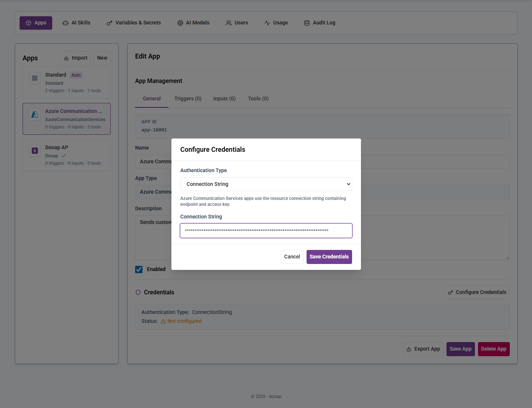532x408 pixels.
Task: Click the Not configured warning icon
Action: point(163,321)
